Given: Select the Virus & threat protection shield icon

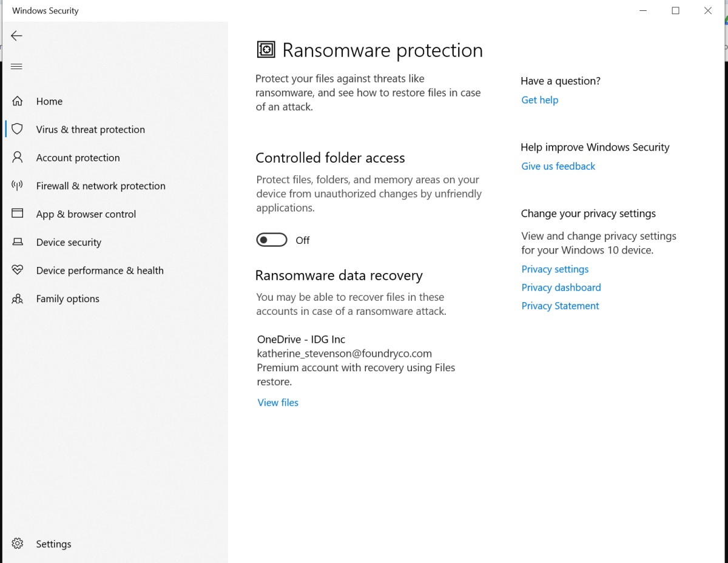Looking at the screenshot, I should [x=18, y=129].
